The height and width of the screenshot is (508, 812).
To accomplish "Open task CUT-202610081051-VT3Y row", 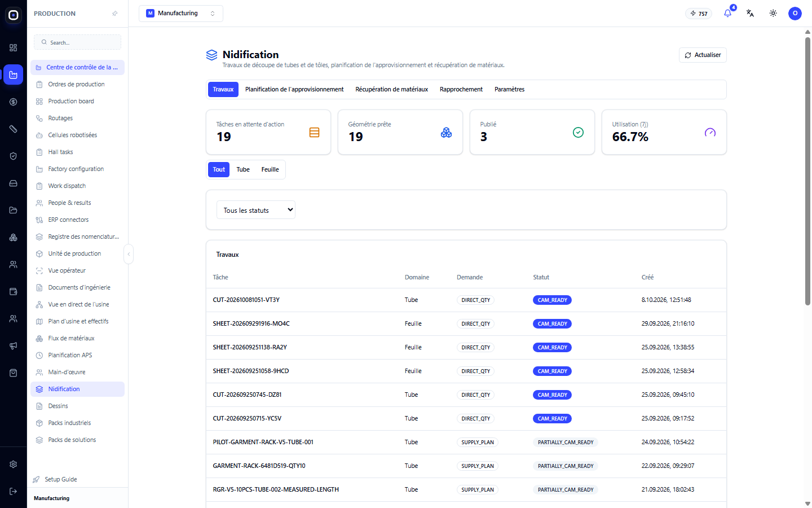I will tap(466, 300).
